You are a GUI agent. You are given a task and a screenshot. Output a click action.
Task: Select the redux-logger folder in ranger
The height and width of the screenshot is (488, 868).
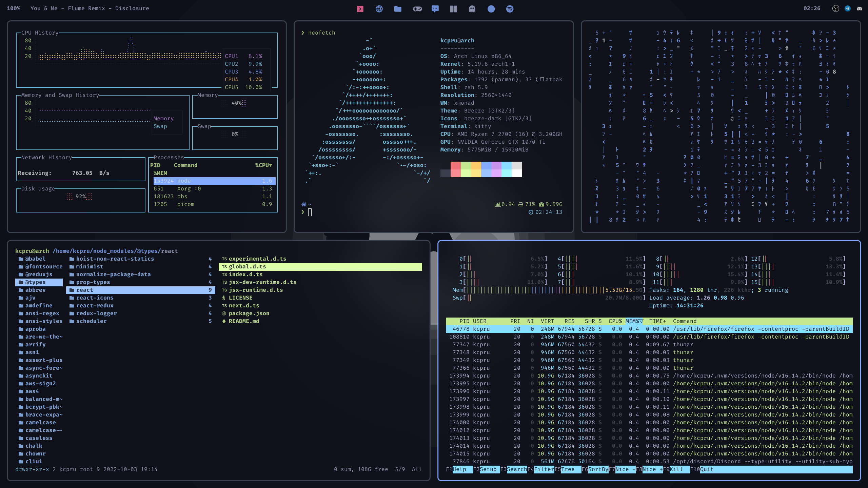point(96,313)
